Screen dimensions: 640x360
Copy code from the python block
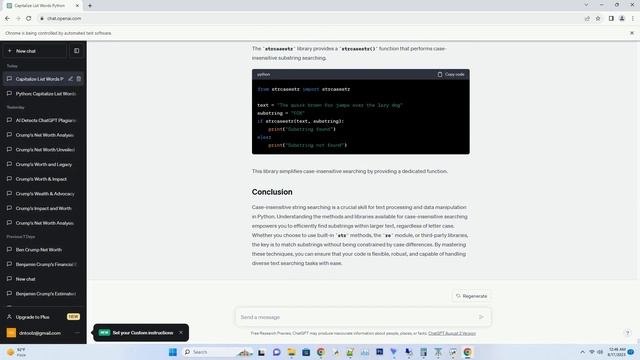(451, 74)
